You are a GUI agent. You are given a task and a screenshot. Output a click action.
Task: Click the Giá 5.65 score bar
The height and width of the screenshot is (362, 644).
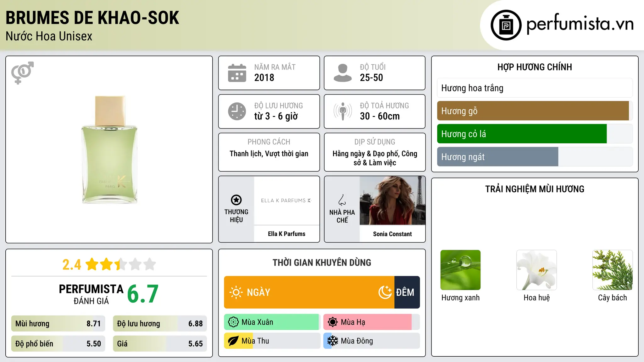160,344
